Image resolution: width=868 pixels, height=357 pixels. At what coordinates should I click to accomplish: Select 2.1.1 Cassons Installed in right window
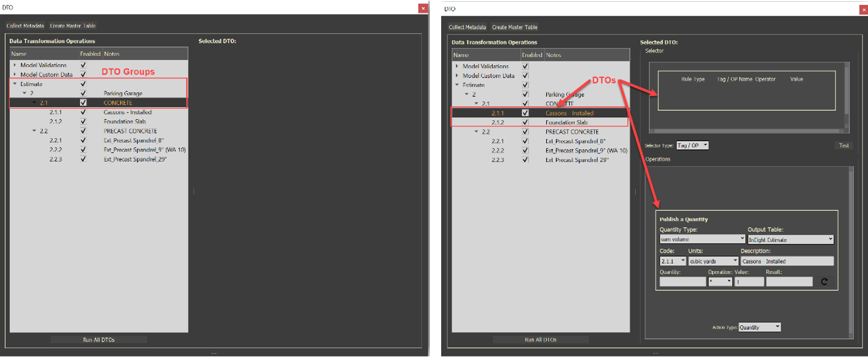(x=541, y=113)
